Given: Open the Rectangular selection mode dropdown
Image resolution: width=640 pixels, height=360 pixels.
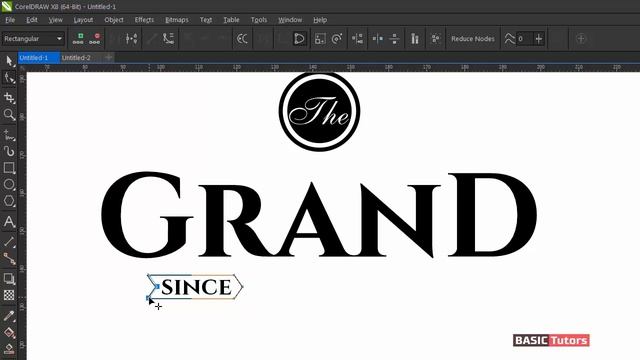Looking at the screenshot, I should pos(33,39).
